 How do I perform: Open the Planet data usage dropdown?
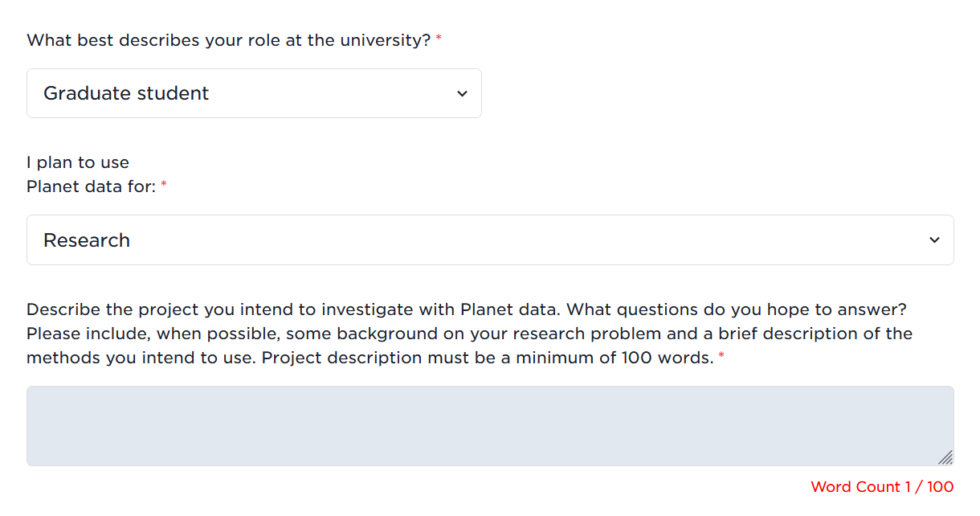click(490, 240)
